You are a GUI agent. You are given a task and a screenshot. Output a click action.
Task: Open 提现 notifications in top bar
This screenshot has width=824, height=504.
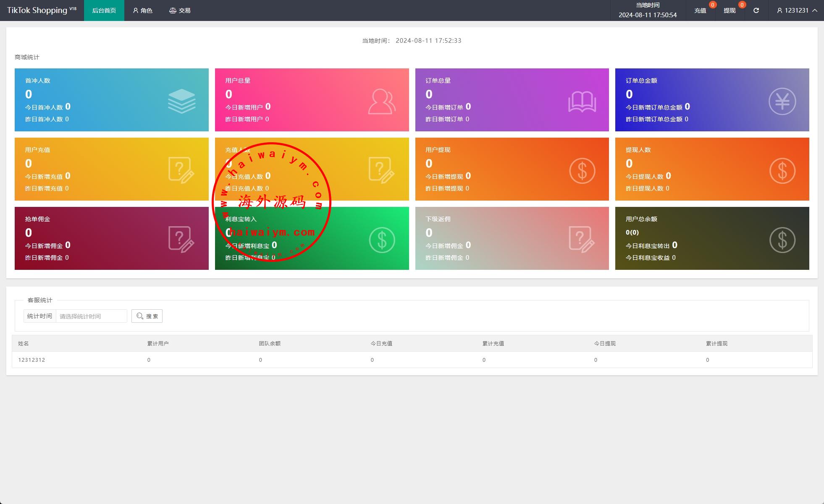(730, 10)
